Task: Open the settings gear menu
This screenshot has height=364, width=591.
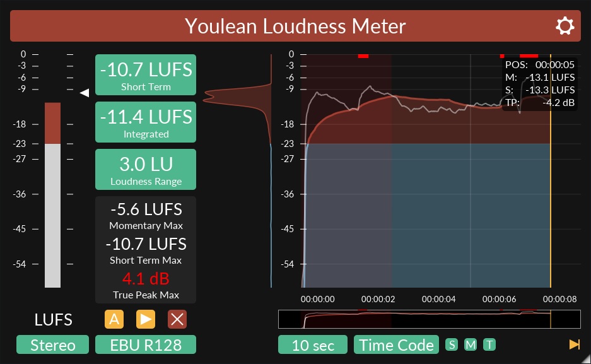Action: point(565,26)
